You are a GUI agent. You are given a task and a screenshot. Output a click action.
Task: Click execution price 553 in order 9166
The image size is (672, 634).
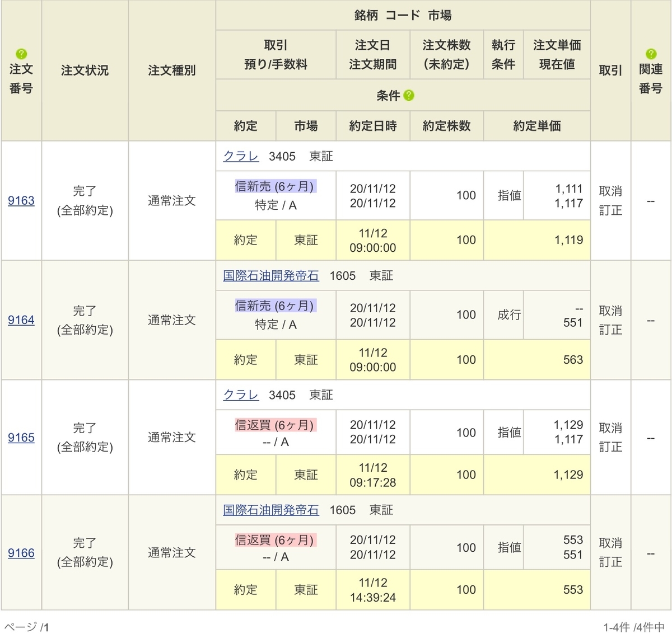(573, 590)
